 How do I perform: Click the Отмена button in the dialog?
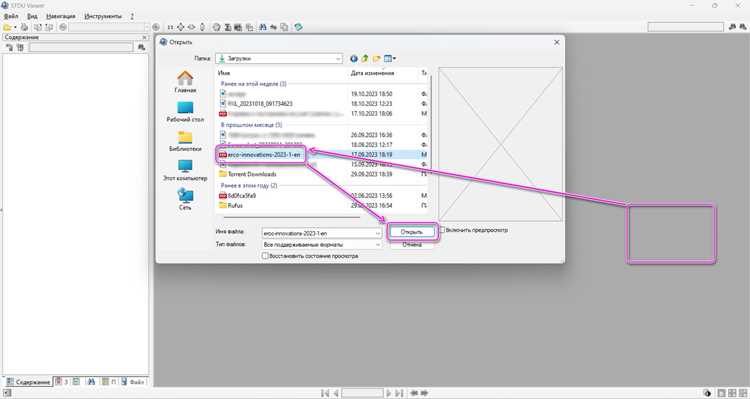(412, 244)
